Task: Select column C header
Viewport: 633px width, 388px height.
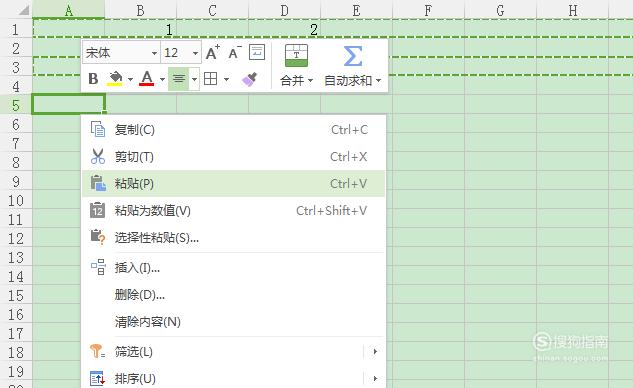Action: [212, 10]
